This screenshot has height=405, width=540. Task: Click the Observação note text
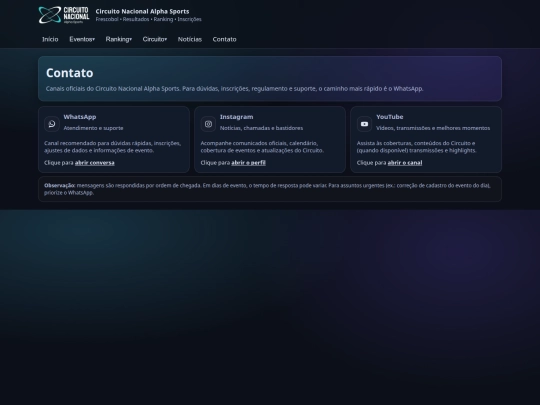tap(267, 189)
